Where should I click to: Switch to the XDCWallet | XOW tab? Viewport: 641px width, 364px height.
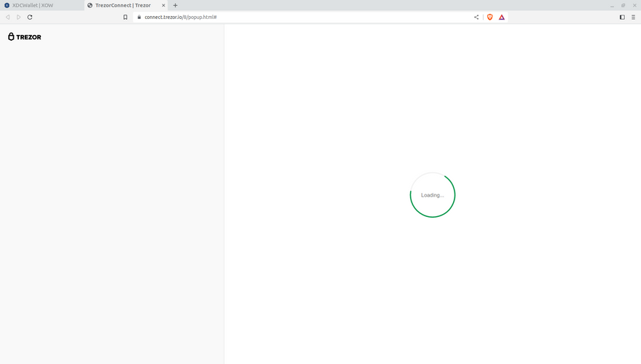pyautogui.click(x=33, y=5)
